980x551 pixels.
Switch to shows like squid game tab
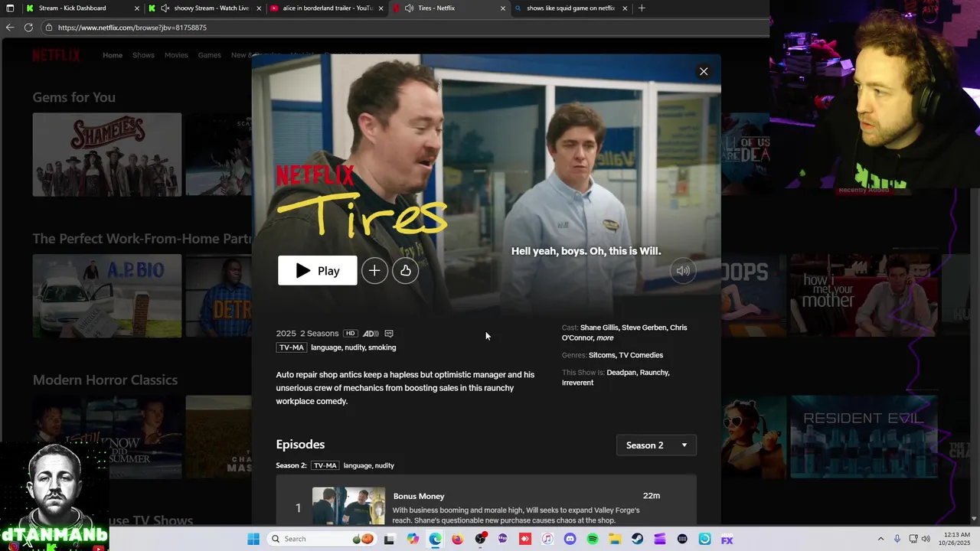[x=571, y=8]
